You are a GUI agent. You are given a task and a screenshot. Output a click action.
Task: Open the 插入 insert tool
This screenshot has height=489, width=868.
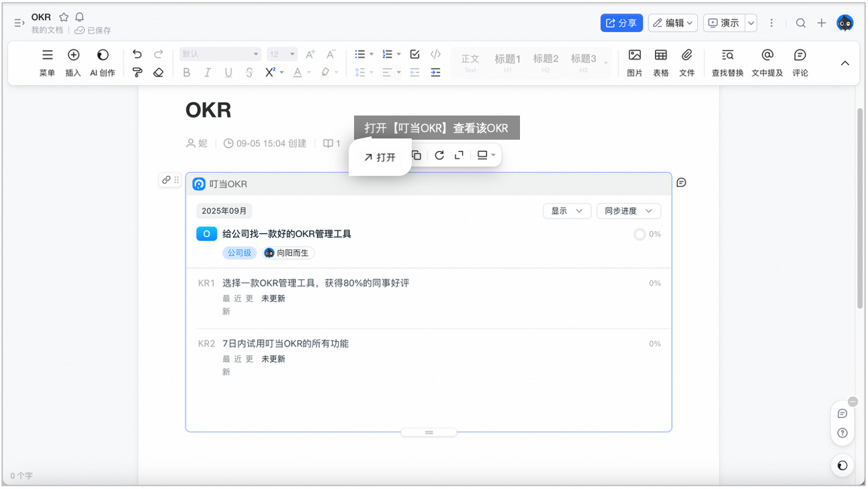point(73,62)
